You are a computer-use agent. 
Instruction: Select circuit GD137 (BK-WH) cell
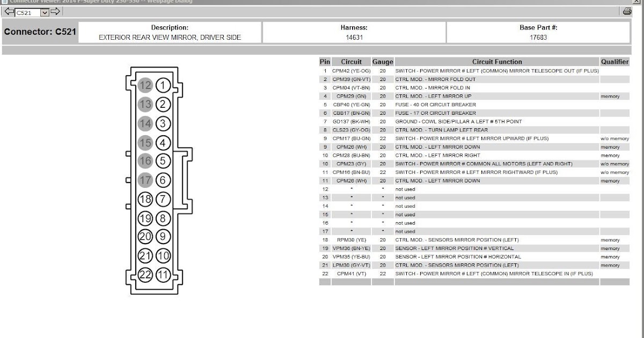pos(352,122)
